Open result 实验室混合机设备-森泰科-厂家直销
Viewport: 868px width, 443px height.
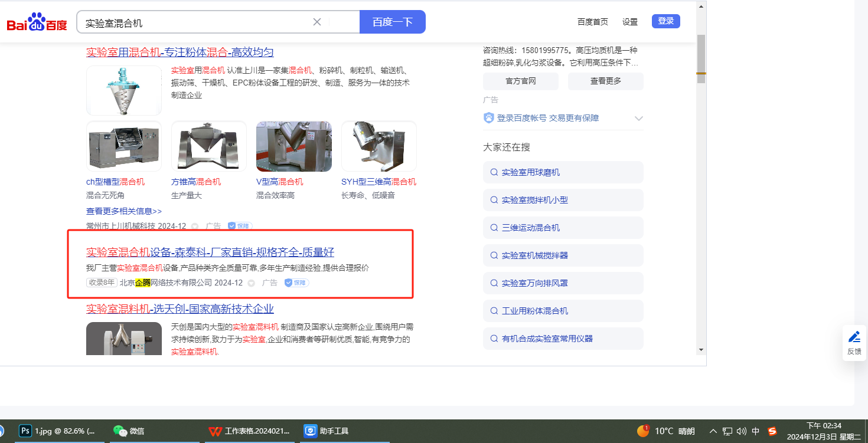[210, 252]
